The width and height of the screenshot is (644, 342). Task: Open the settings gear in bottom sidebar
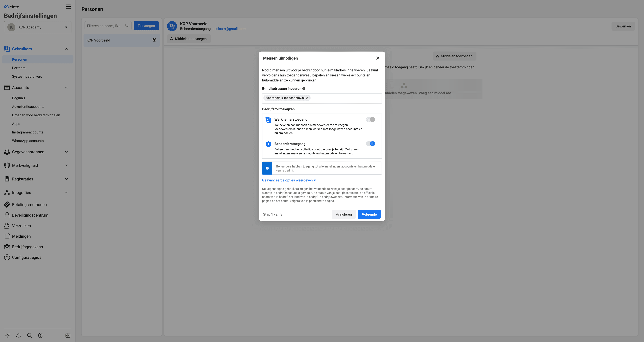8,335
